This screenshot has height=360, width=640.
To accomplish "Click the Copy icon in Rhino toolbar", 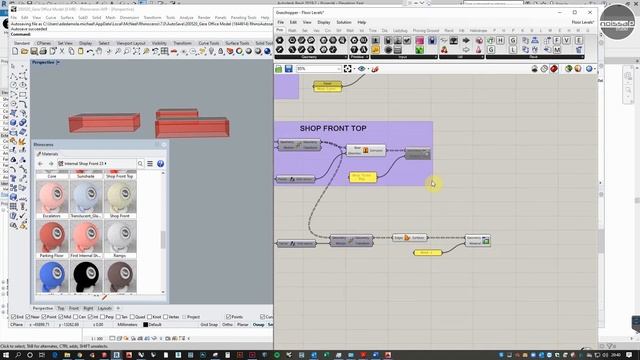I will [x=71, y=51].
